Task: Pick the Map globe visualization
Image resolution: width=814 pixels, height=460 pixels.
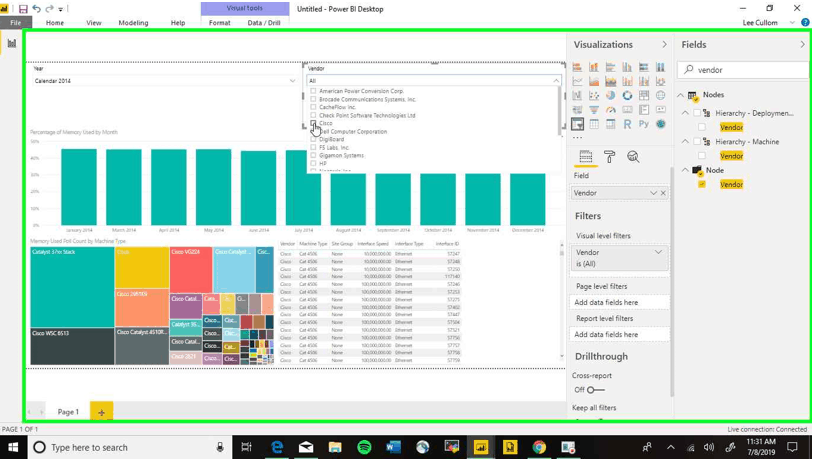Action: coord(660,96)
